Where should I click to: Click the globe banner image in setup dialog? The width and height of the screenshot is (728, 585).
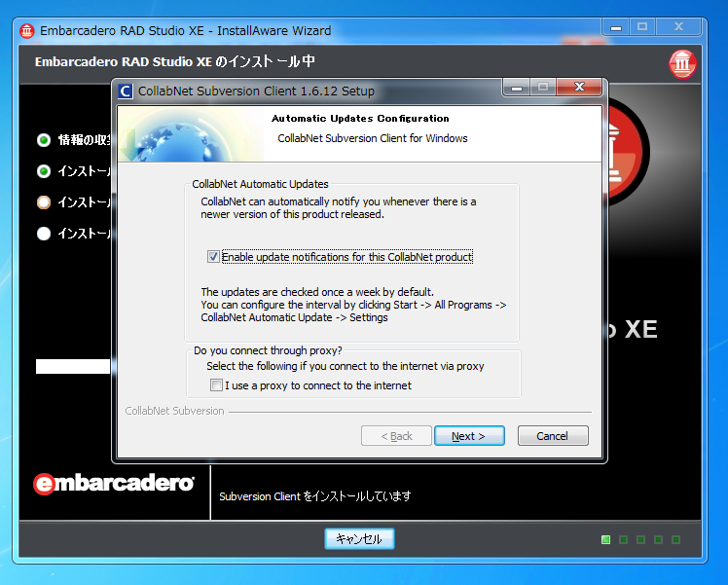point(191,134)
